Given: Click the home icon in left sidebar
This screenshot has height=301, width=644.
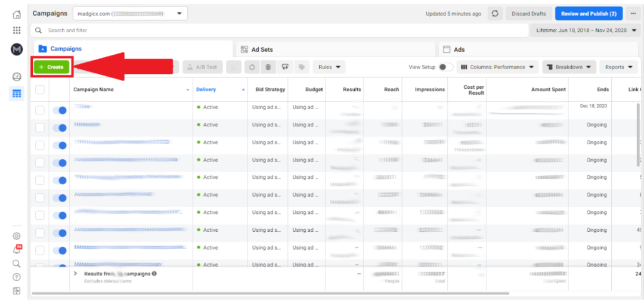Looking at the screenshot, I should coord(17,14).
